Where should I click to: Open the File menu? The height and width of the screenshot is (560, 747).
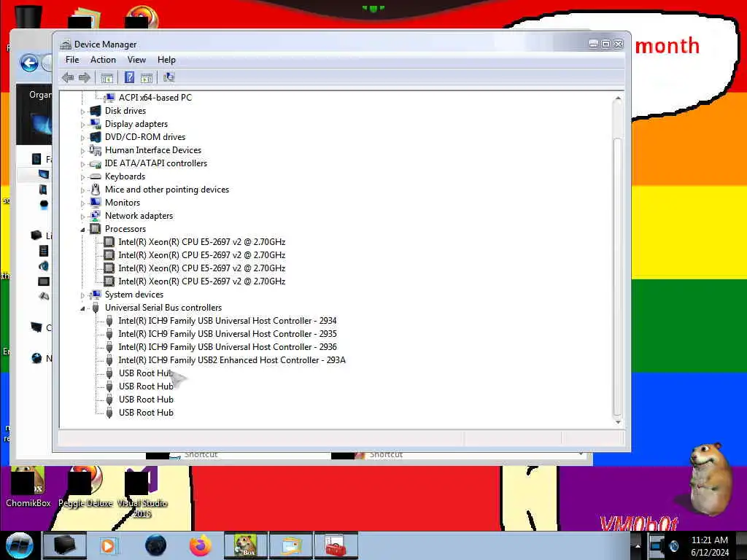tap(72, 60)
